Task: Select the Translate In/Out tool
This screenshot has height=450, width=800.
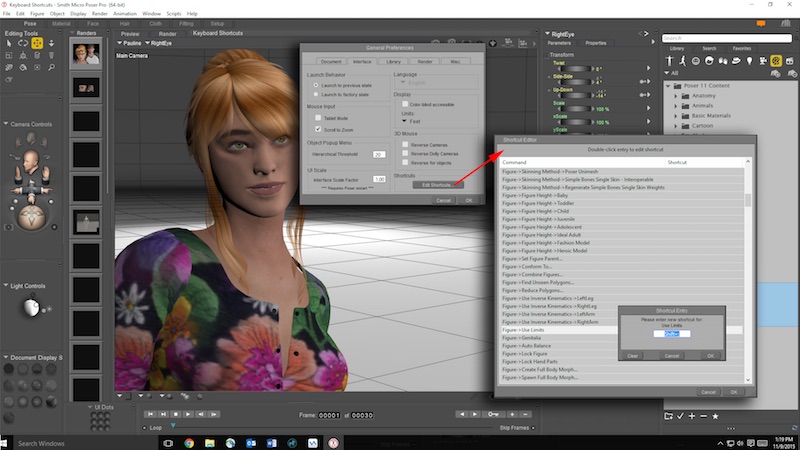Action: click(x=52, y=43)
